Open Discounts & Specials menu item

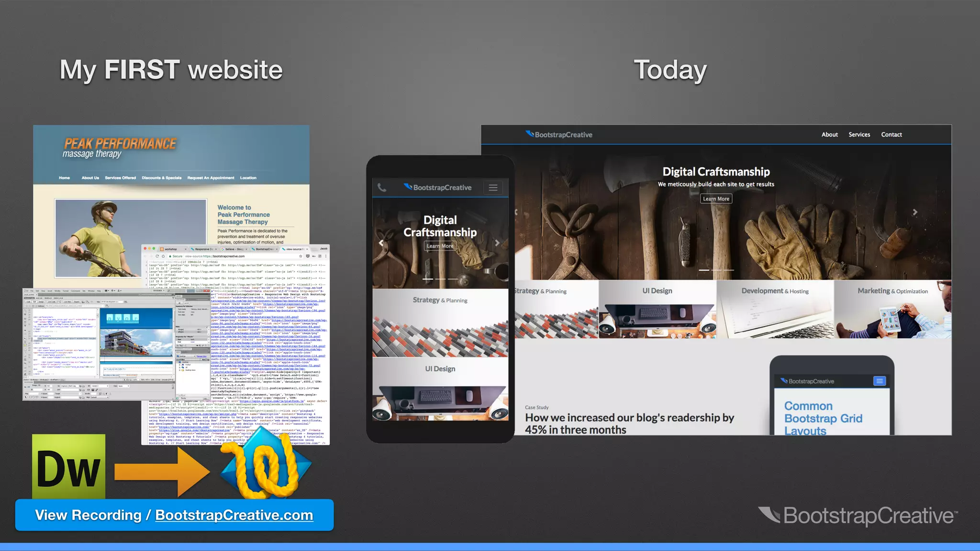coord(161,178)
